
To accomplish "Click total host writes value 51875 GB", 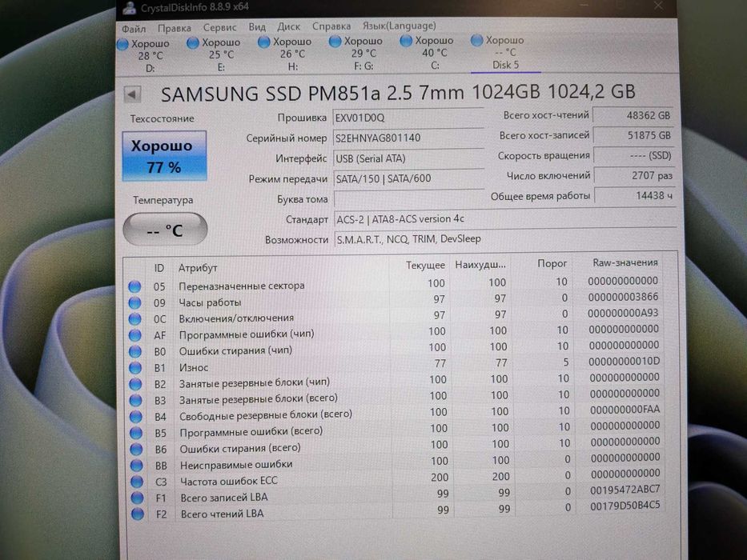I will pyautogui.click(x=633, y=135).
